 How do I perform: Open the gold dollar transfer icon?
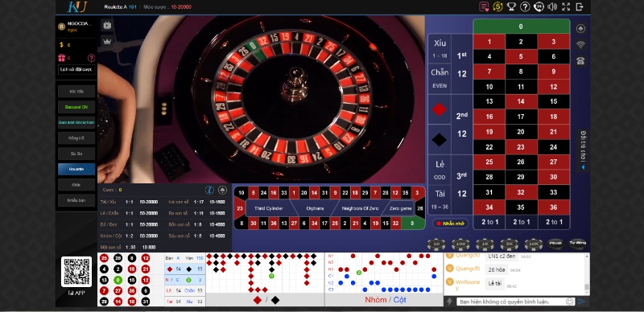tap(497, 6)
